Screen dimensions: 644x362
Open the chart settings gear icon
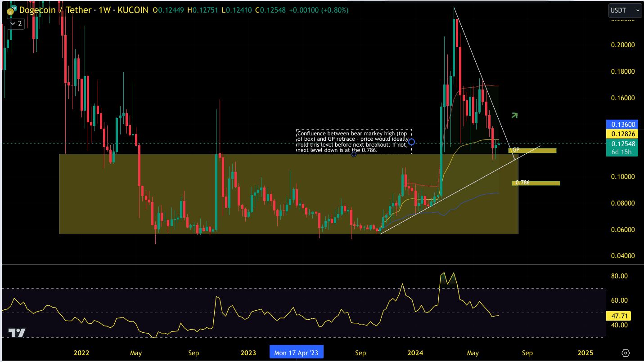(x=626, y=353)
